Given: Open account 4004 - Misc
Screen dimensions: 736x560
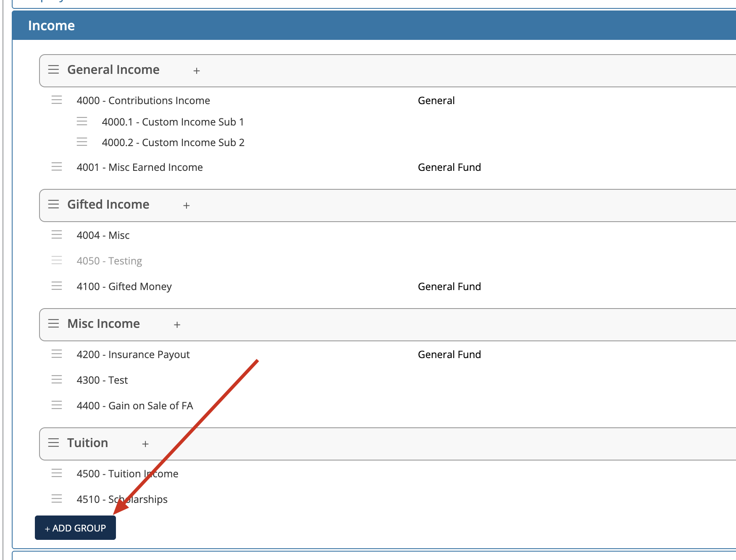Looking at the screenshot, I should (x=103, y=236).
